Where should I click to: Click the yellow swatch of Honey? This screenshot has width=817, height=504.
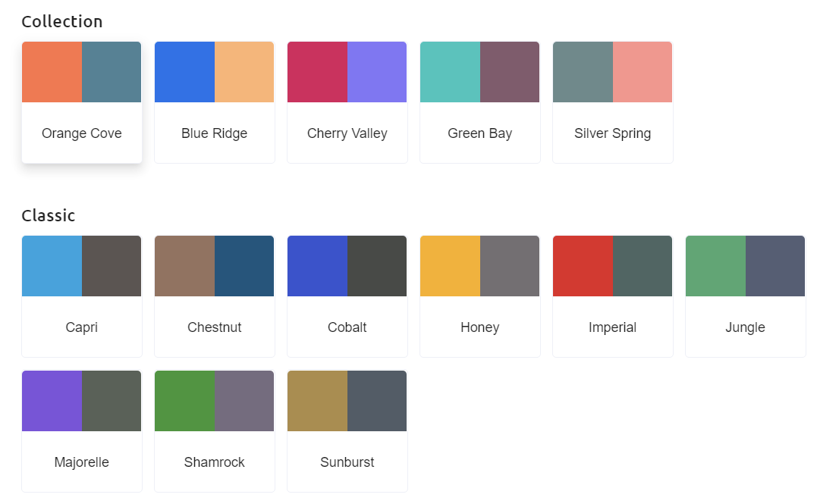[x=450, y=266]
